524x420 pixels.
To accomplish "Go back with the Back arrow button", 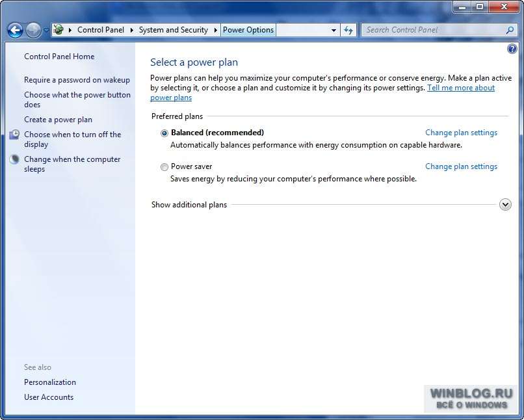I will [x=15, y=31].
